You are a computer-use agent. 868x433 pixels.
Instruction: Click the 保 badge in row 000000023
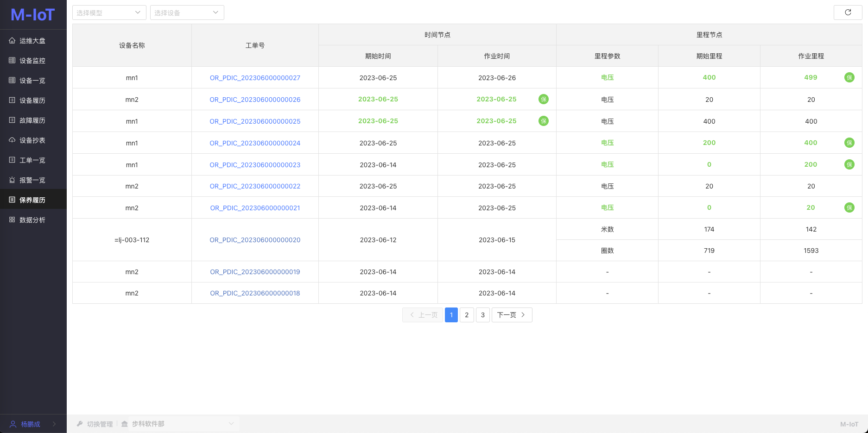tap(849, 164)
